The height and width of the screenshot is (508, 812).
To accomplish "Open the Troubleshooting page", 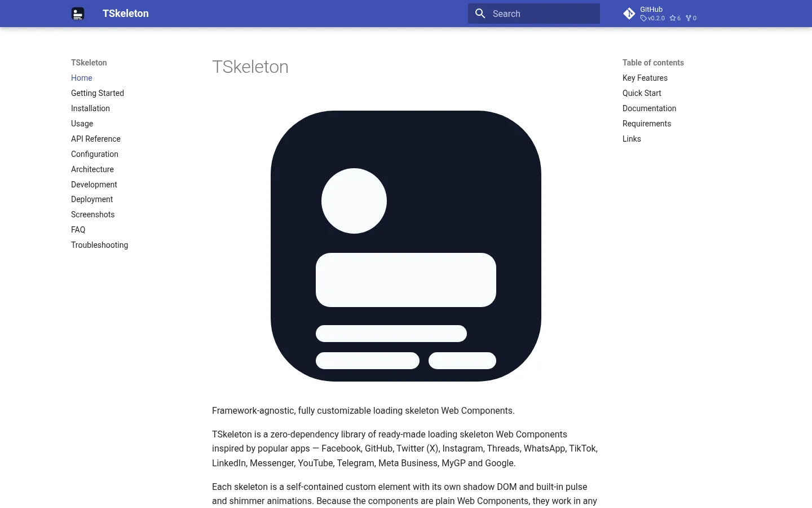I will coord(100,245).
